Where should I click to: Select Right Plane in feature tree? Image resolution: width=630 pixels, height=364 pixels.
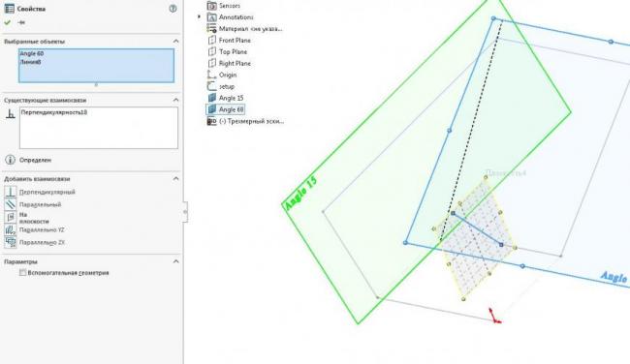[x=235, y=63]
